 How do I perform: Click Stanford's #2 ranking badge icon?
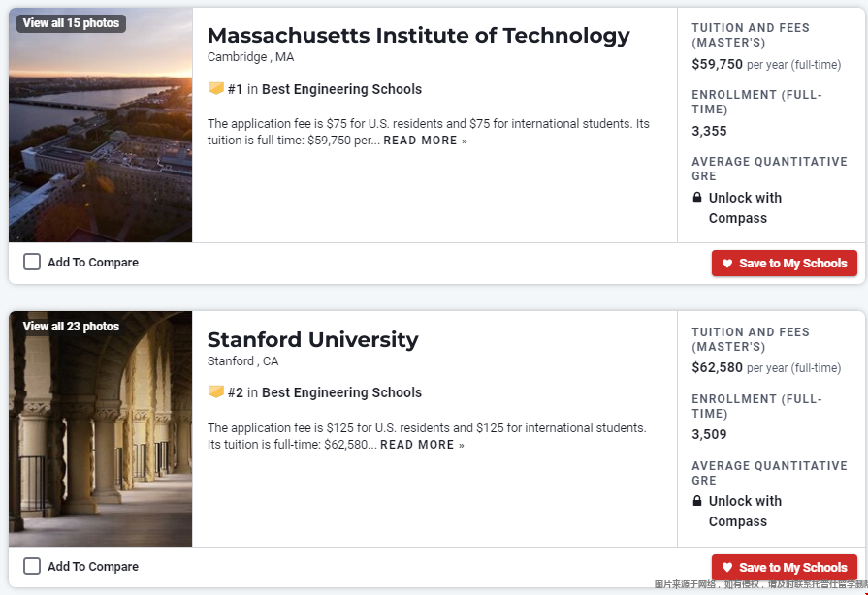(216, 392)
